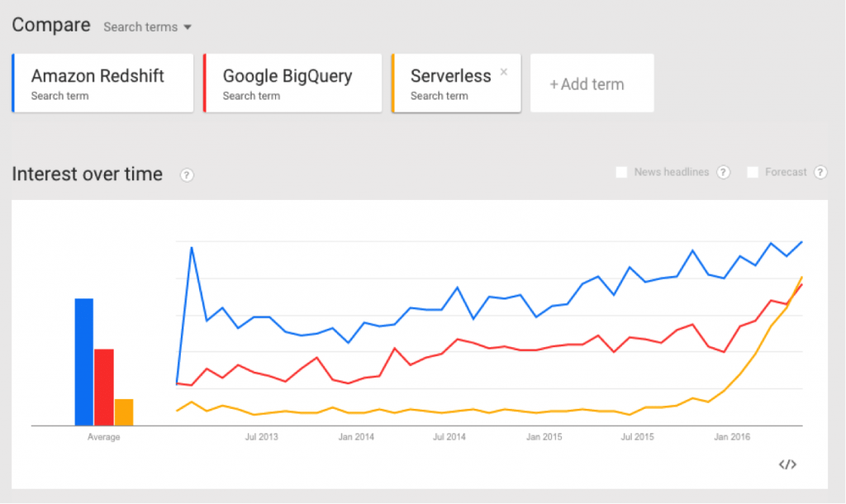Enable the Forecast checkbox

753,172
